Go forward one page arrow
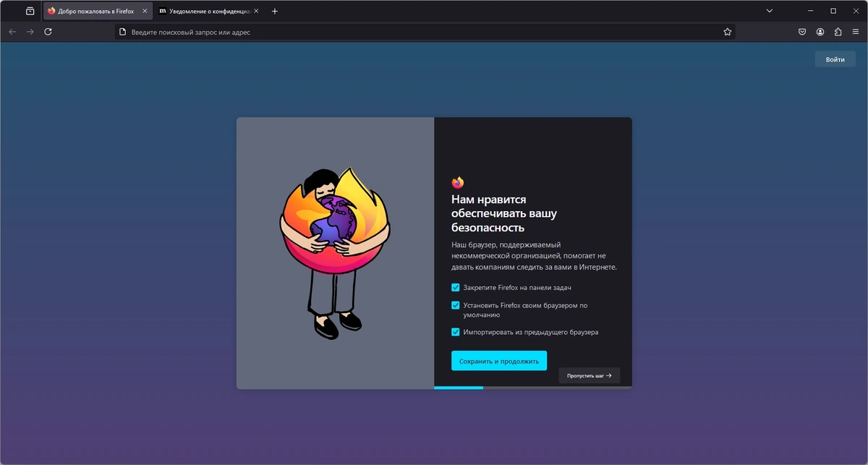The width and height of the screenshot is (868, 465). (x=30, y=32)
